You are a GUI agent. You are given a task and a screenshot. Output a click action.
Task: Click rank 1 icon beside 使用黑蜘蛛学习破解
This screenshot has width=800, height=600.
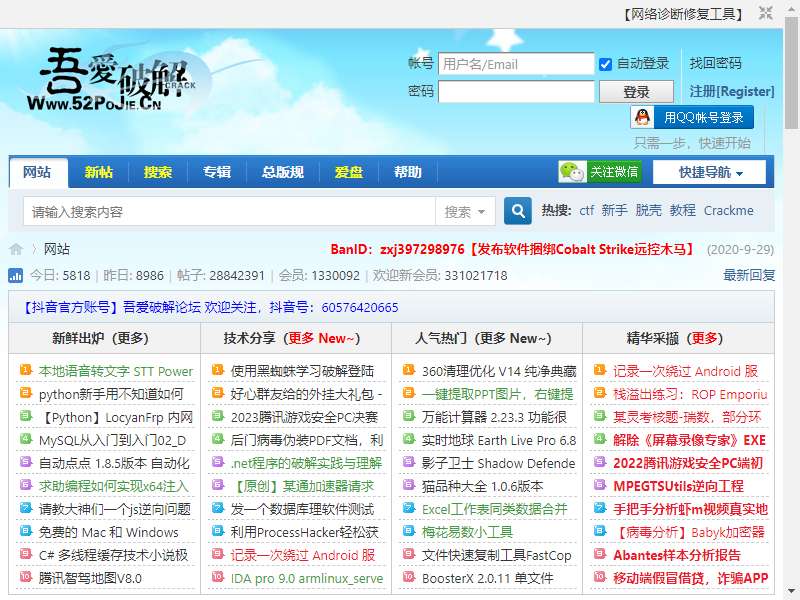click(217, 369)
